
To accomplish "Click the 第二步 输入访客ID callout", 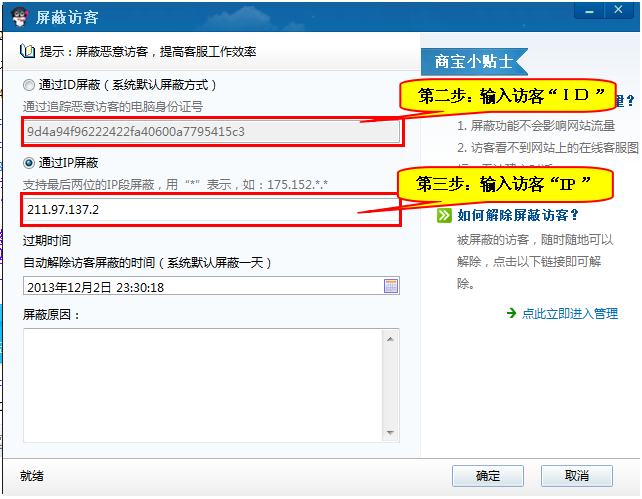I will pyautogui.click(x=505, y=95).
